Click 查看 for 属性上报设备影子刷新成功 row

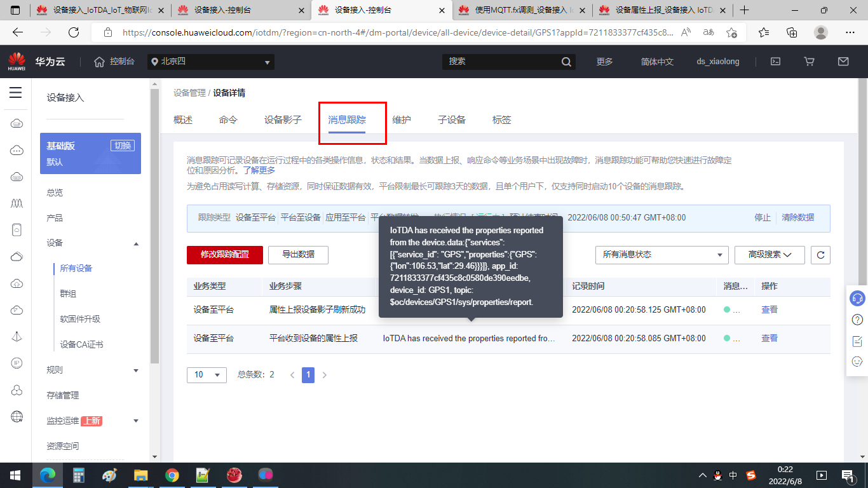pyautogui.click(x=770, y=310)
